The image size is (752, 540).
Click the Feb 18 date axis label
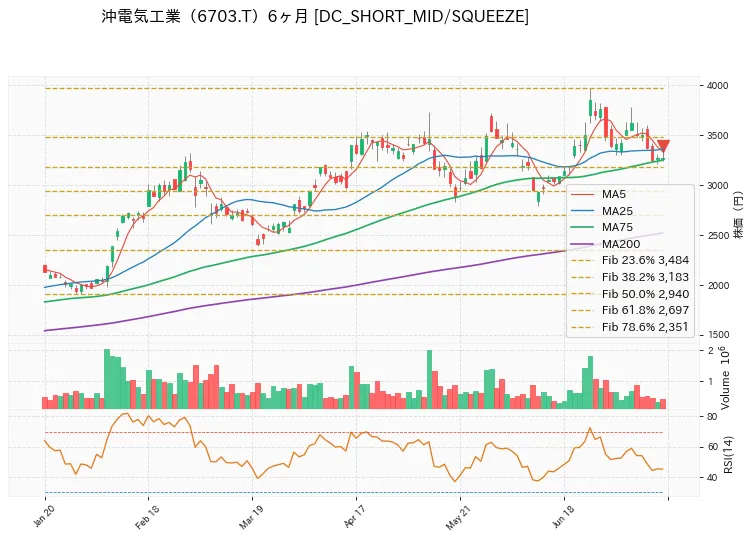pyautogui.click(x=147, y=517)
